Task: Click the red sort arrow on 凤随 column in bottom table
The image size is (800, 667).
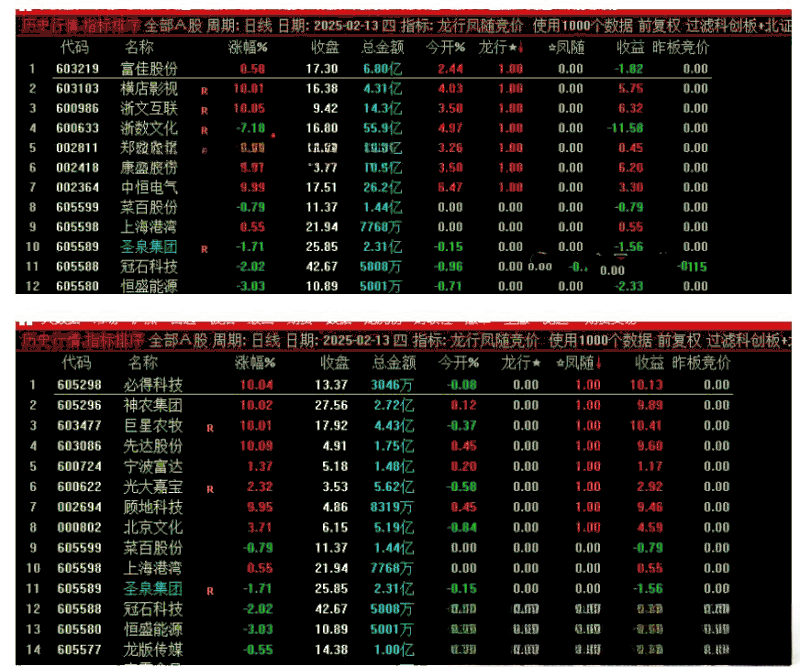Action: [x=597, y=362]
